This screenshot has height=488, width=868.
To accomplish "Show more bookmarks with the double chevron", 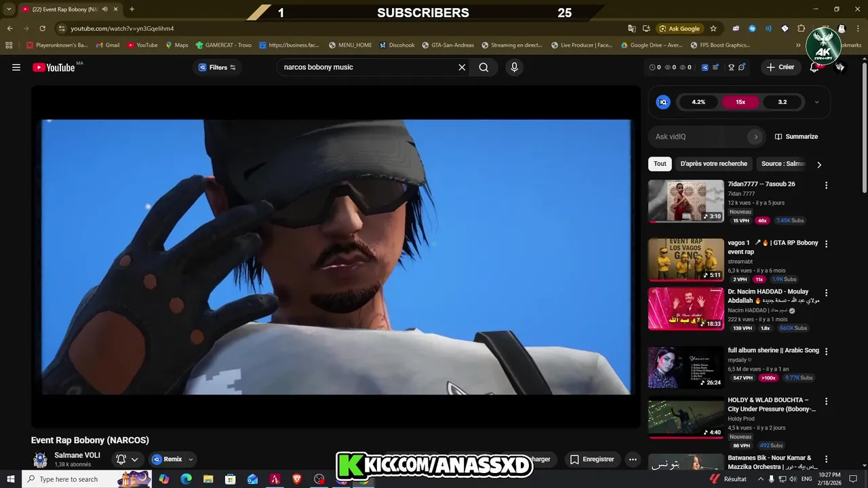I will click(798, 45).
